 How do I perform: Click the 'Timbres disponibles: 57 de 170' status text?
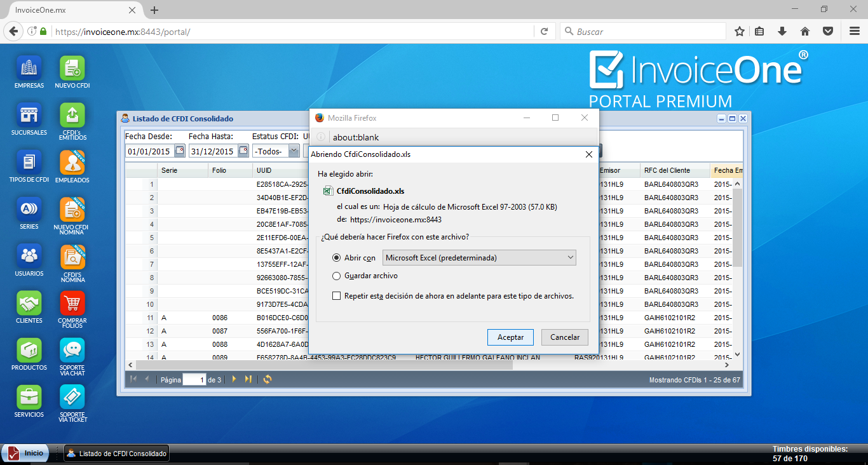point(810,454)
